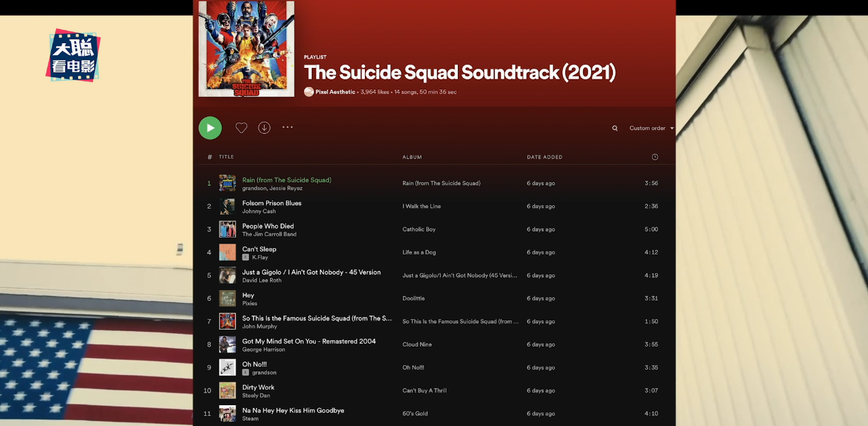This screenshot has height=426, width=868.
Task: Search within the playlist using magnifier icon
Action: pyautogui.click(x=615, y=128)
